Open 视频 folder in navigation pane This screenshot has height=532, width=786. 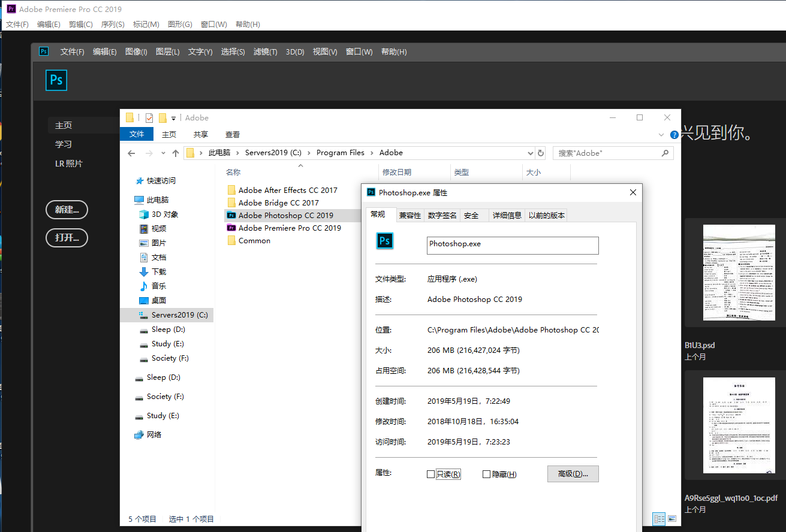pyautogui.click(x=152, y=228)
